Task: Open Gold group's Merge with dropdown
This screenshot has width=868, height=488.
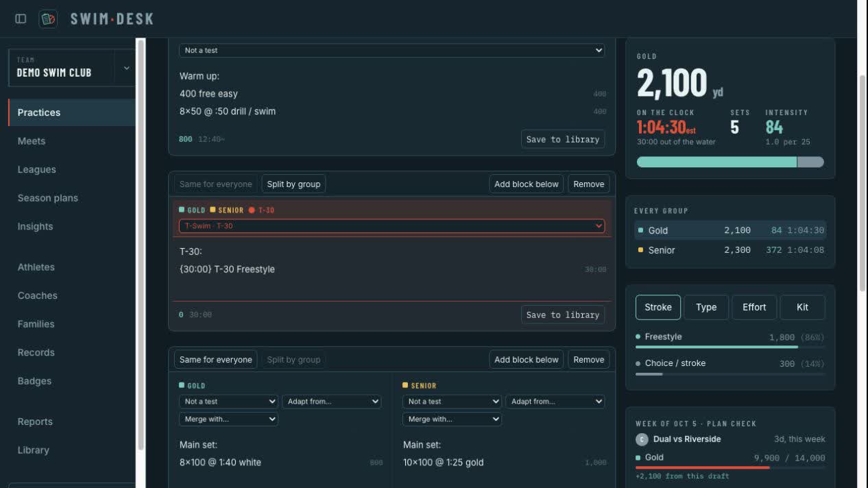Action: (x=229, y=419)
